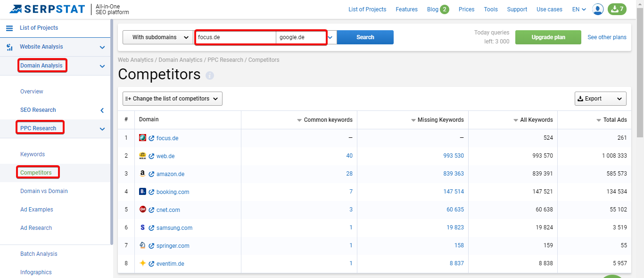Open List of Projects in top navigation
The image size is (644, 278).
point(367,9)
